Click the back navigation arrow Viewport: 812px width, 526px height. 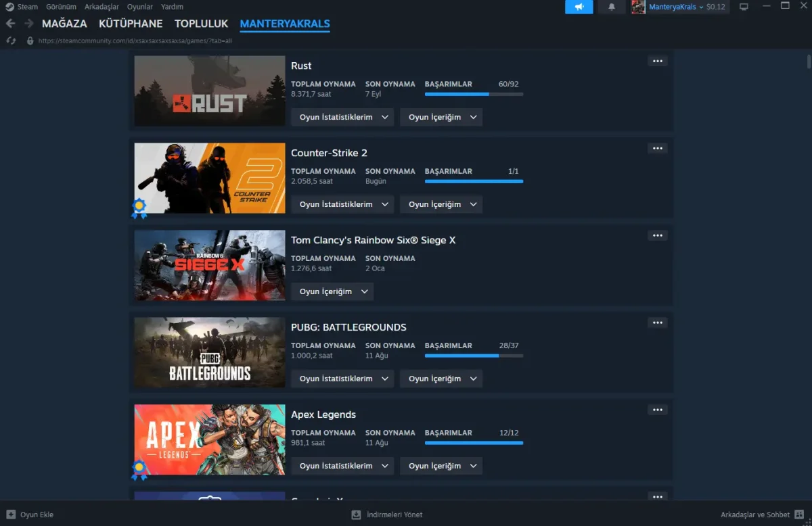10,24
